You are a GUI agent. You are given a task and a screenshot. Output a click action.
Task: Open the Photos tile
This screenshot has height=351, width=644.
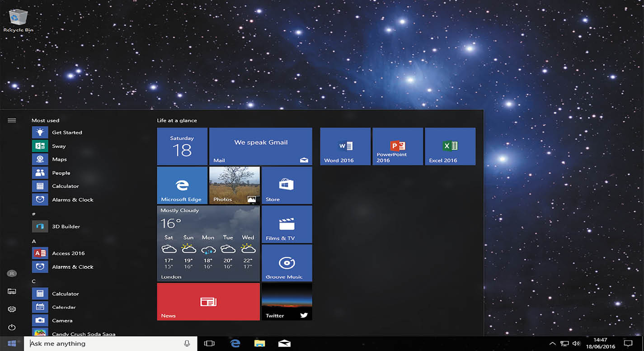point(235,185)
